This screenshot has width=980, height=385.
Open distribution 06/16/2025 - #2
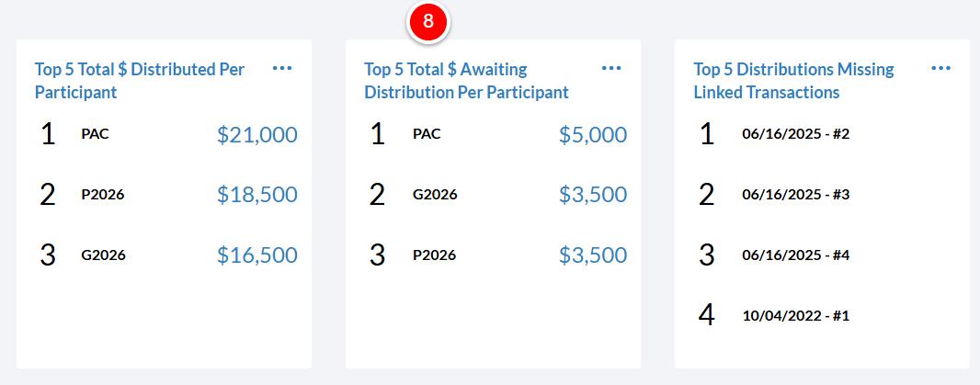795,134
